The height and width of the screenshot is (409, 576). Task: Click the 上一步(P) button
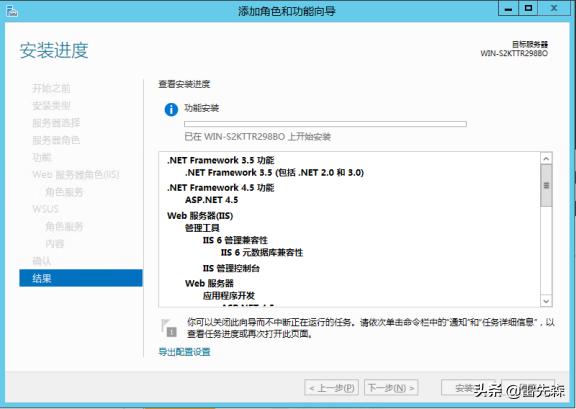[332, 388]
